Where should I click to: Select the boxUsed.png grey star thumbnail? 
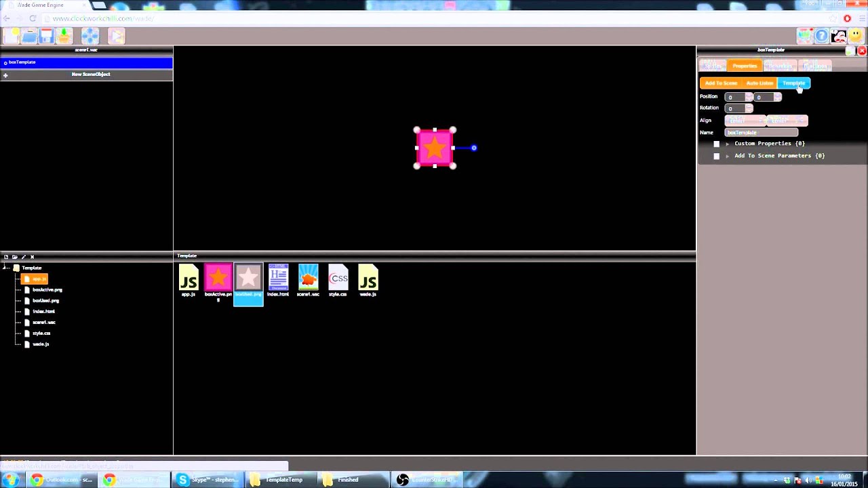248,284
